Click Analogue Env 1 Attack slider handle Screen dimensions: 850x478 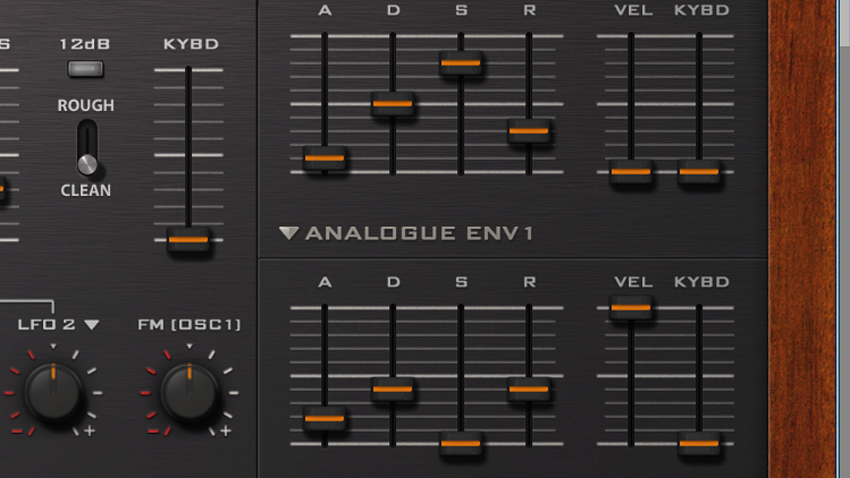coord(324,419)
